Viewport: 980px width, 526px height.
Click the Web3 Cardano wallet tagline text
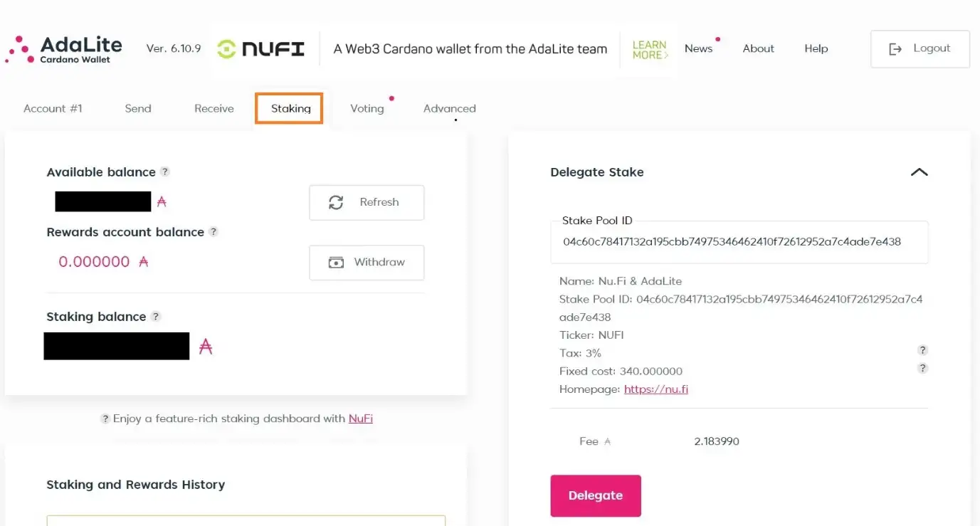coord(470,49)
